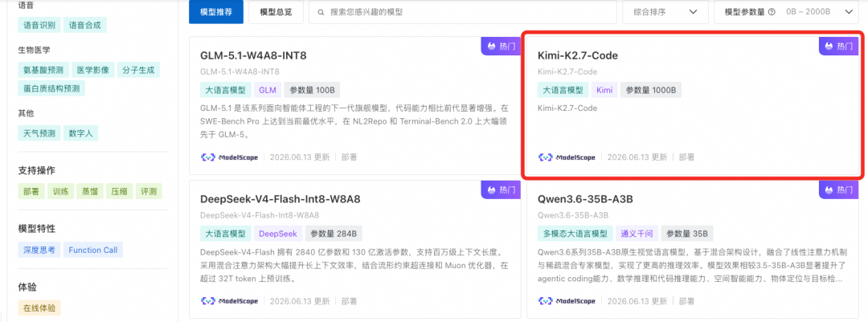Click the 参数量 284B label

[x=334, y=234]
